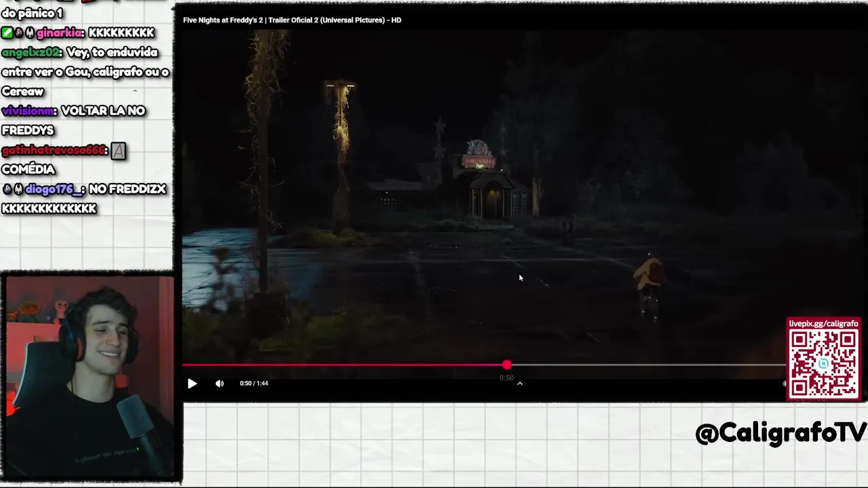Screen dimensions: 868x488
Task: Click the green badge beside ginarkia
Action: coord(6,33)
